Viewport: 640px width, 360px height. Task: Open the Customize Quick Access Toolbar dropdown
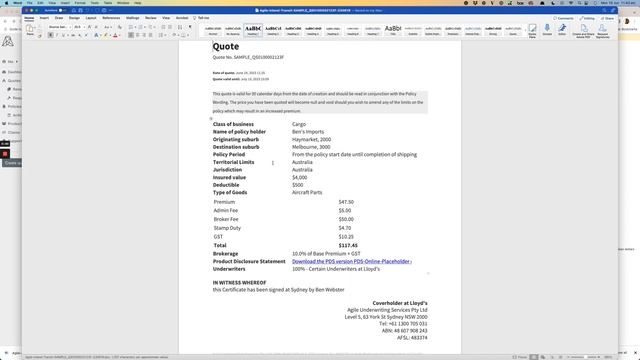click(110, 10)
